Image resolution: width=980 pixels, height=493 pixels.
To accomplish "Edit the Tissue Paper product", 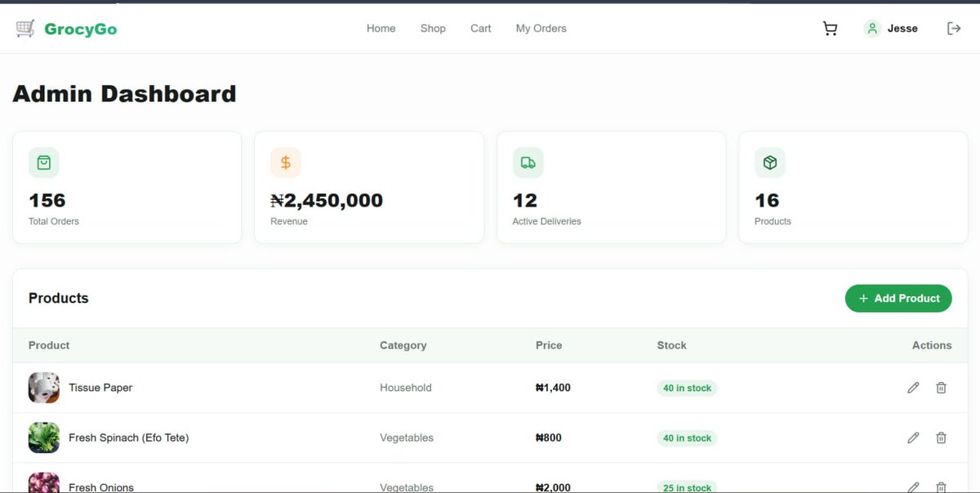I will [913, 388].
